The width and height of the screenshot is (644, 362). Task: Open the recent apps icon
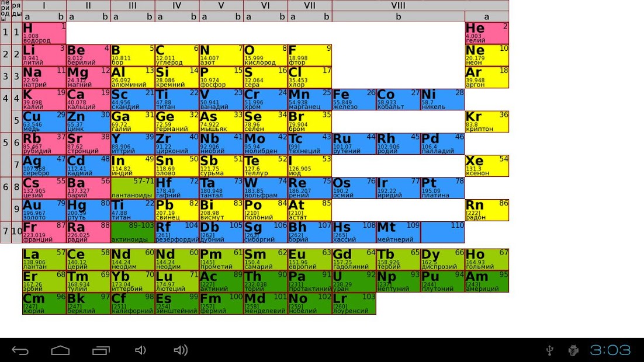point(101,350)
